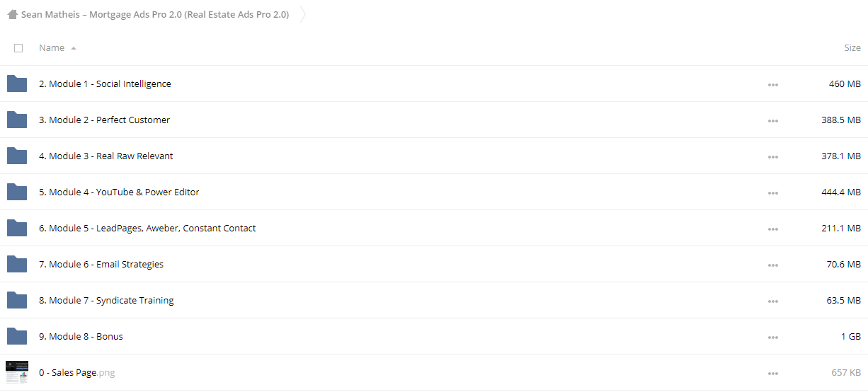Show more options for Module 8 - Bonus

[x=772, y=337]
